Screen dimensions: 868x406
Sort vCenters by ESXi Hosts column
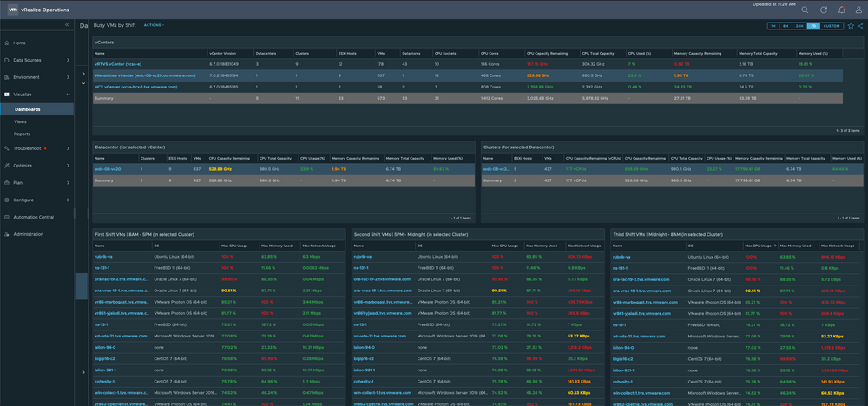coord(347,53)
